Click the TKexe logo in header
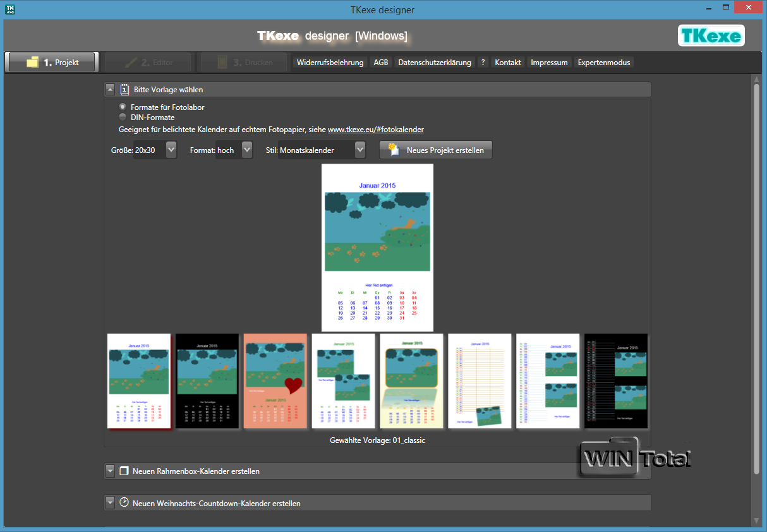 [x=711, y=35]
